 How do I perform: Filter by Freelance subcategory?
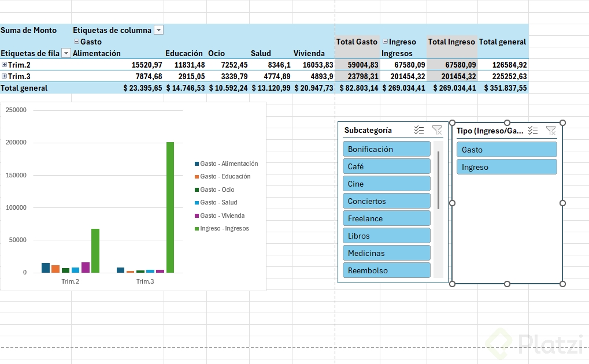(x=387, y=218)
